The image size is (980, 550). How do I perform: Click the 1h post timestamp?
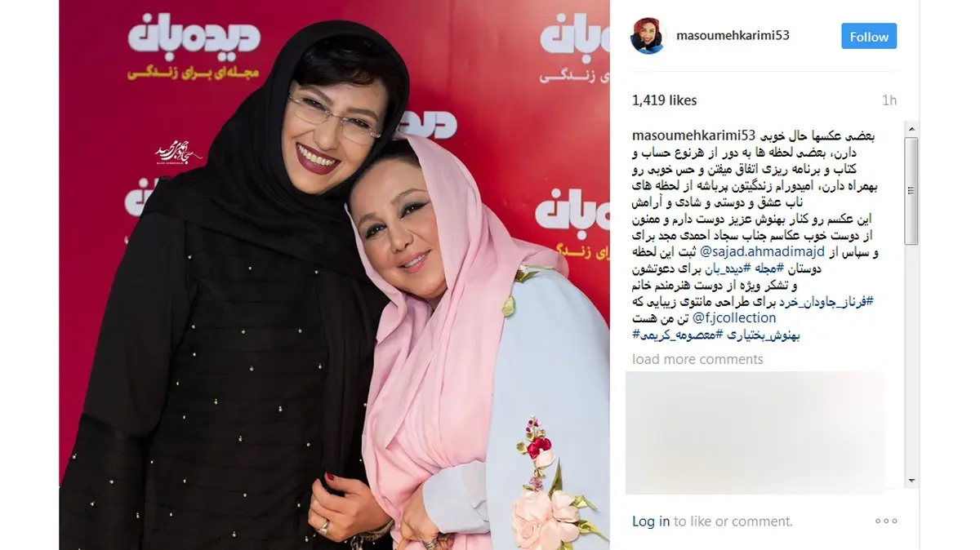[889, 100]
